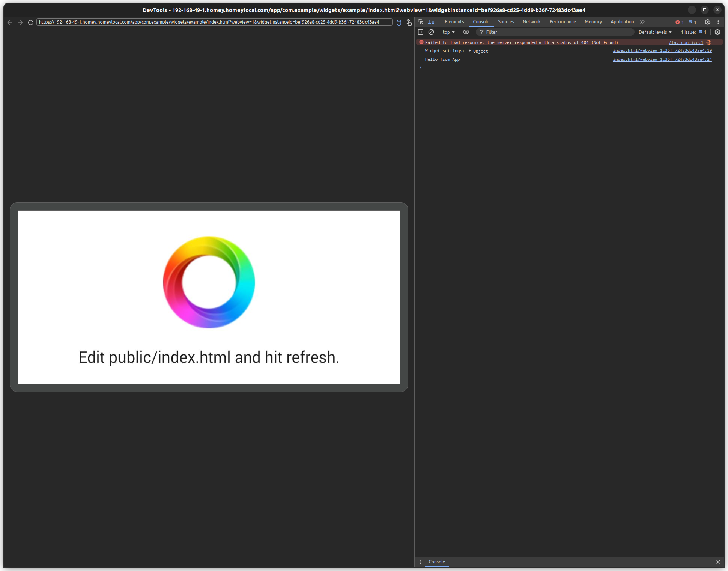The image size is (728, 571).
Task: Show more tabs with the double chevron
Action: click(x=642, y=22)
